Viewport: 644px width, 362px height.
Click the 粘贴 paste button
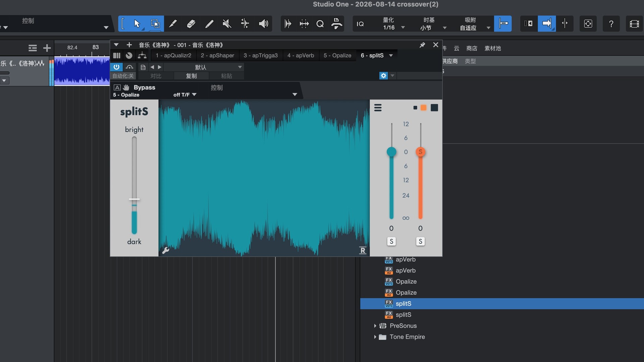pos(226,76)
